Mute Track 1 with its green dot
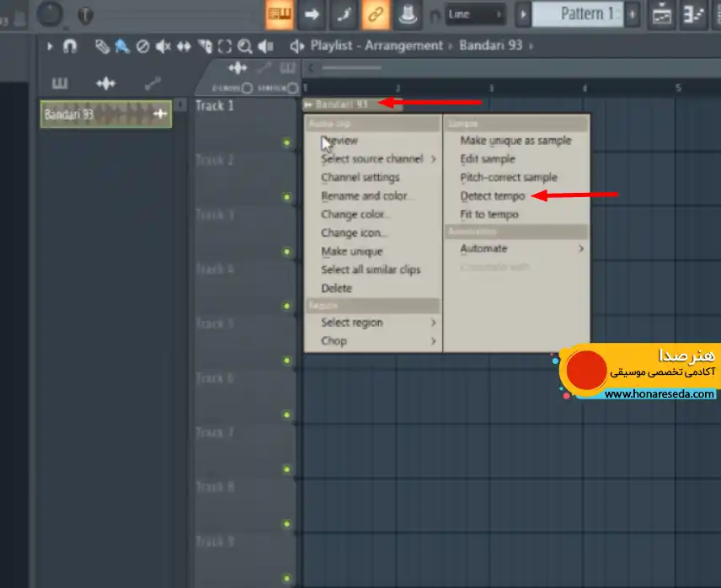Image resolution: width=721 pixels, height=588 pixels. pos(287,142)
